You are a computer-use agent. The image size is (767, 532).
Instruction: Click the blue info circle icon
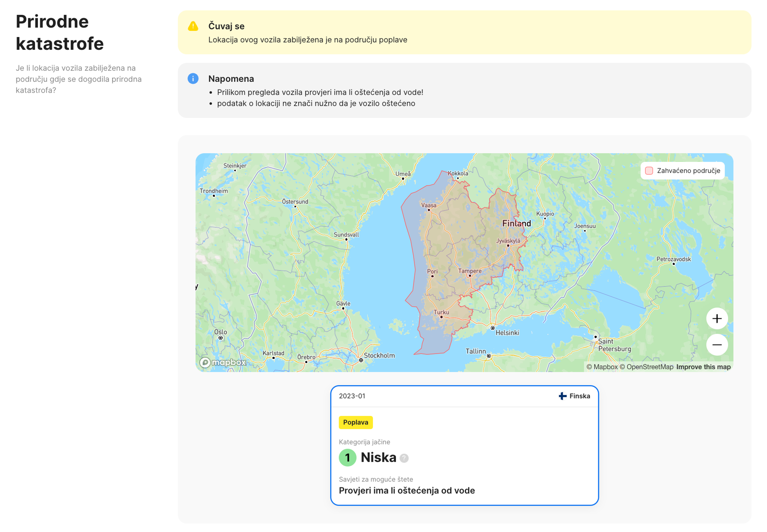click(193, 79)
